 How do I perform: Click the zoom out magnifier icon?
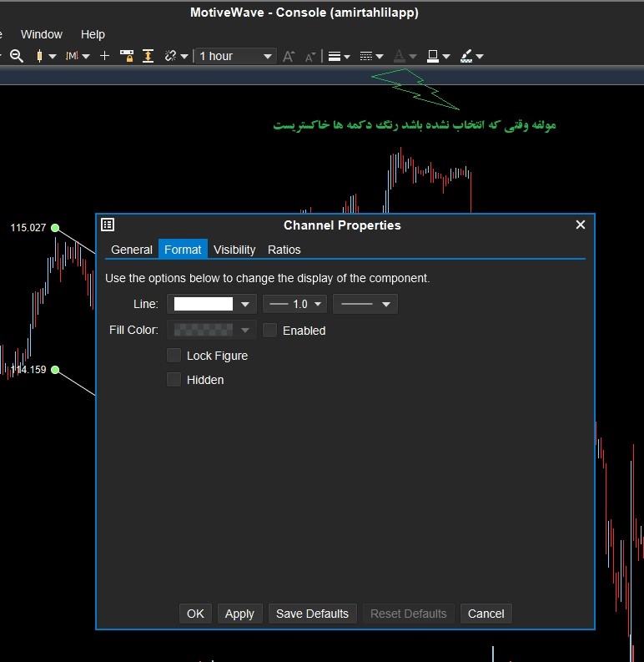pos(17,56)
